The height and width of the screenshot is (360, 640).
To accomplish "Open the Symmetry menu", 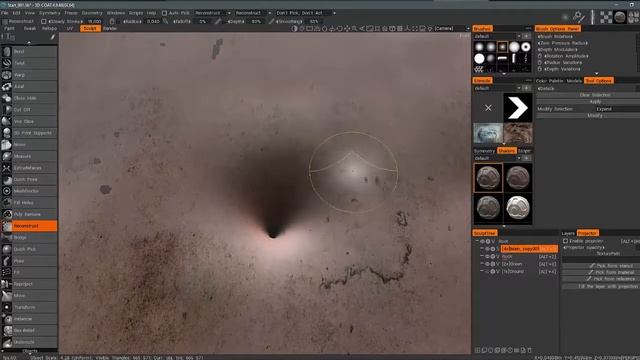I will [49, 13].
